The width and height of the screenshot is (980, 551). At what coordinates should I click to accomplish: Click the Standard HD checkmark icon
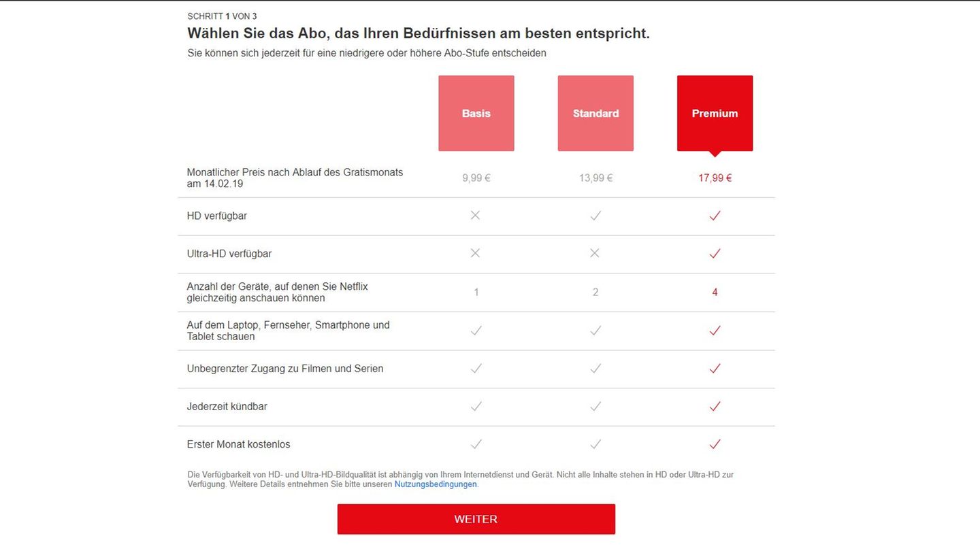tap(595, 216)
